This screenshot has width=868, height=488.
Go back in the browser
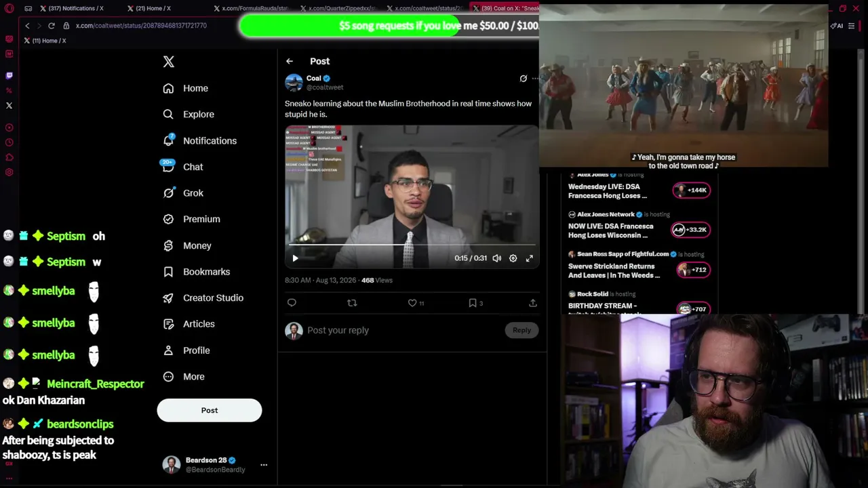coord(27,26)
